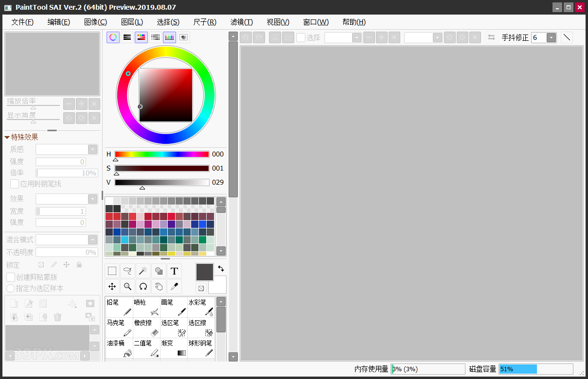Open the 视图(V) menu

click(x=278, y=22)
